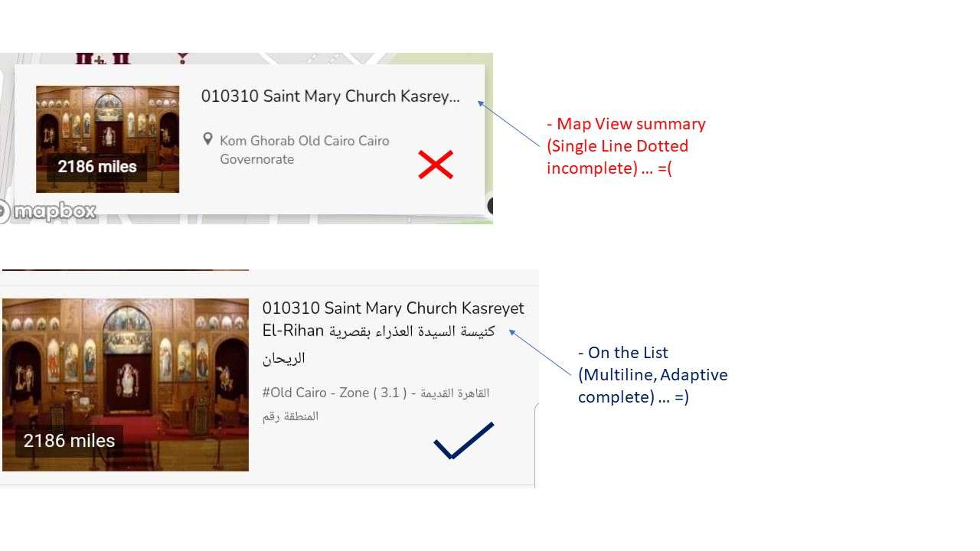
Task: Click the red X mark on map card
Action: (x=436, y=165)
